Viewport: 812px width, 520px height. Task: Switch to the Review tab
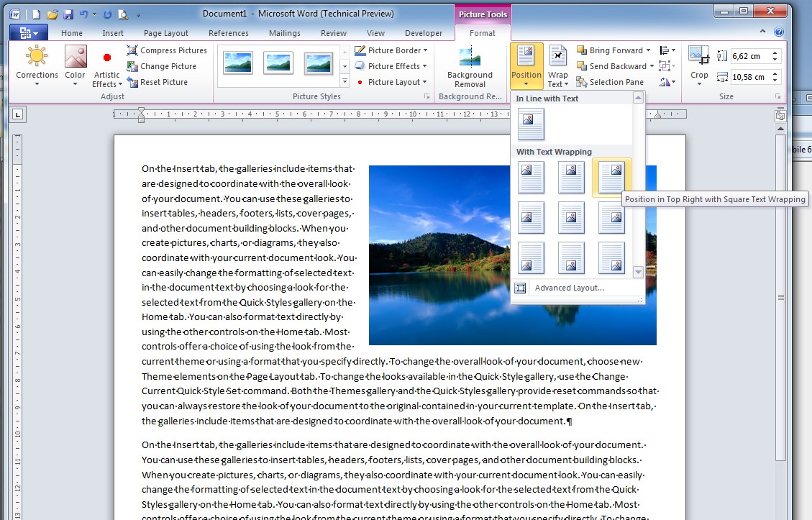pyautogui.click(x=334, y=33)
